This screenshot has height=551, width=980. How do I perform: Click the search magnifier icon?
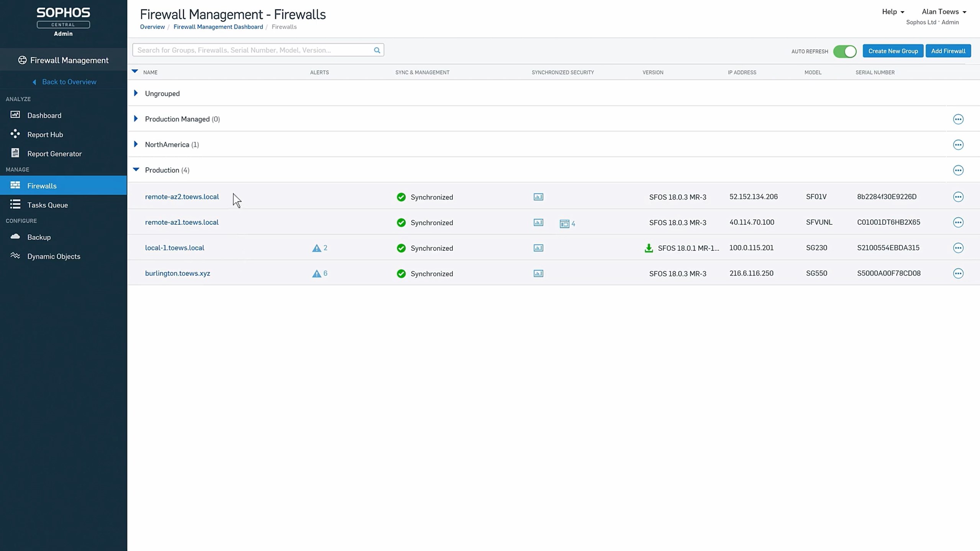[377, 50]
